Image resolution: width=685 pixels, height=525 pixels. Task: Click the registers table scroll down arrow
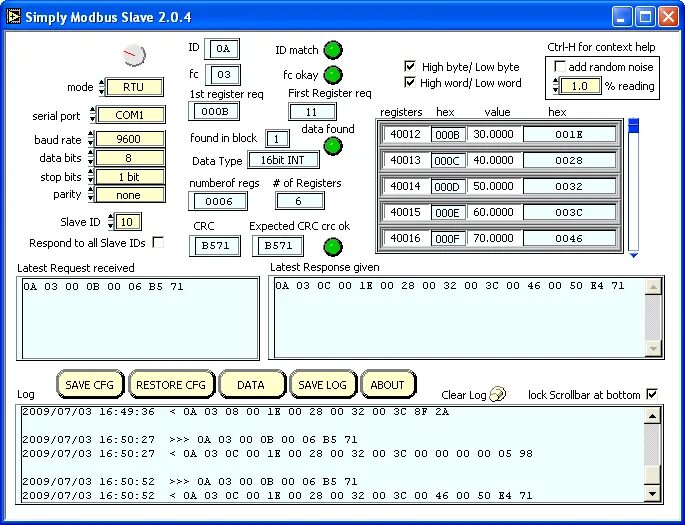tap(633, 255)
